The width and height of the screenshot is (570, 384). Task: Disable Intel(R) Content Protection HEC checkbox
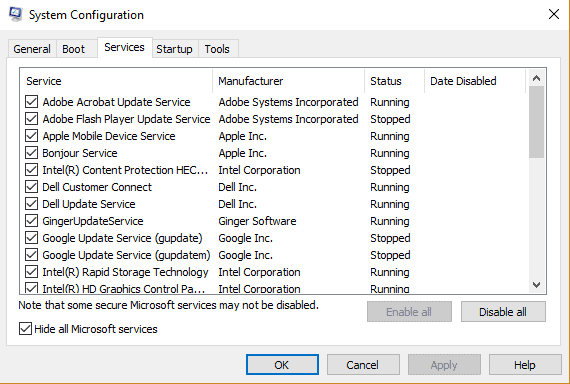pos(32,170)
